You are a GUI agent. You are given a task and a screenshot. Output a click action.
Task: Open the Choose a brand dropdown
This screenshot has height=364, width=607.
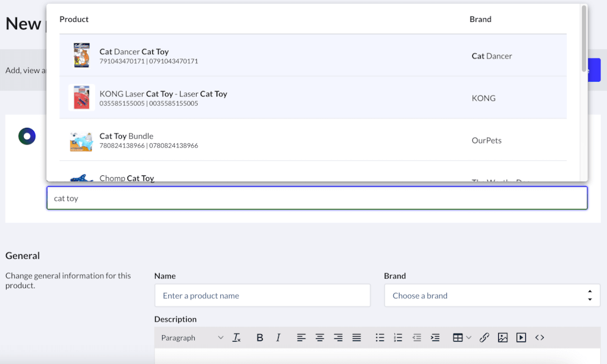492,296
